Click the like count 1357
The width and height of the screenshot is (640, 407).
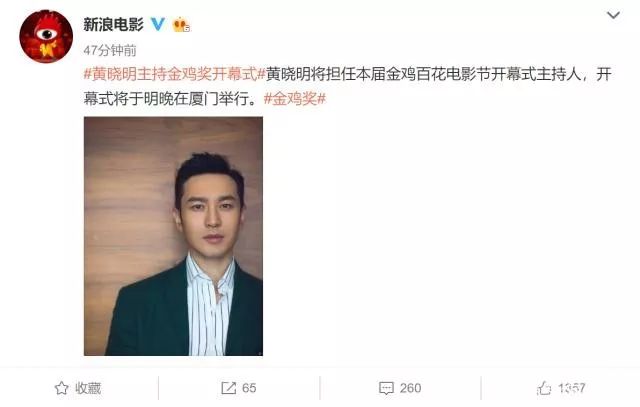tap(572, 388)
